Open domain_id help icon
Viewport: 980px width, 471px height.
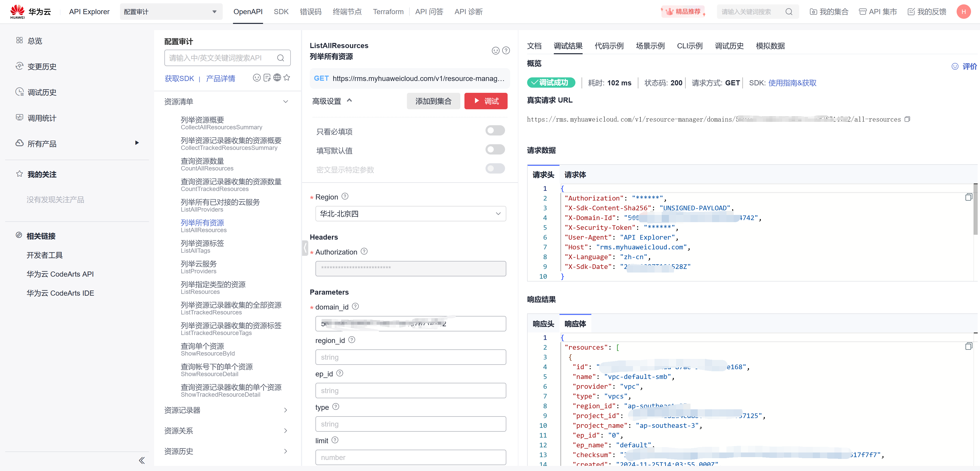click(355, 306)
